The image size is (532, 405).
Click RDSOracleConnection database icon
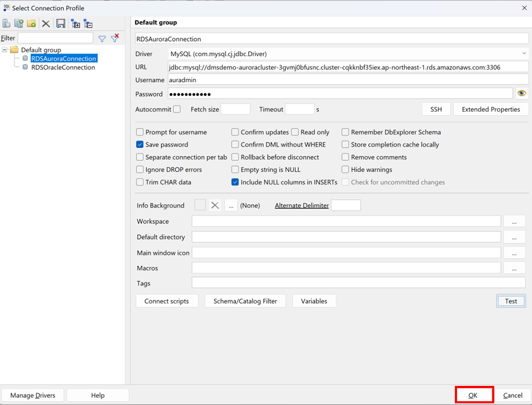click(25, 67)
